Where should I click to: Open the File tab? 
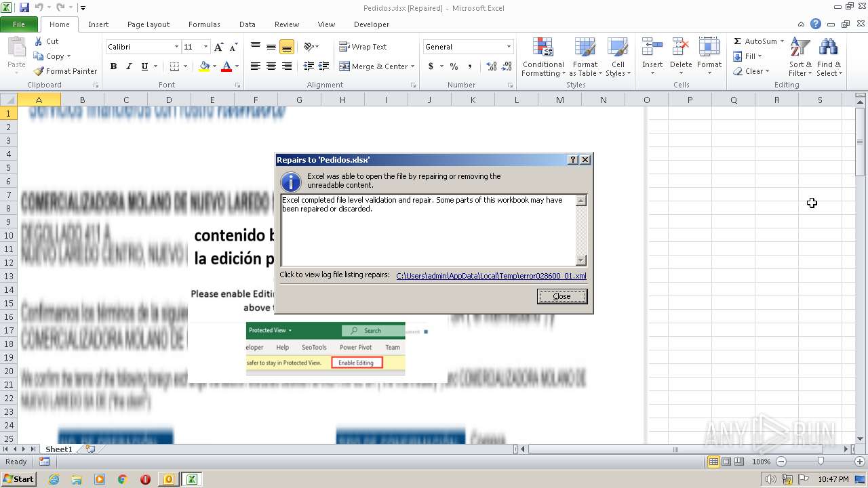coord(19,24)
